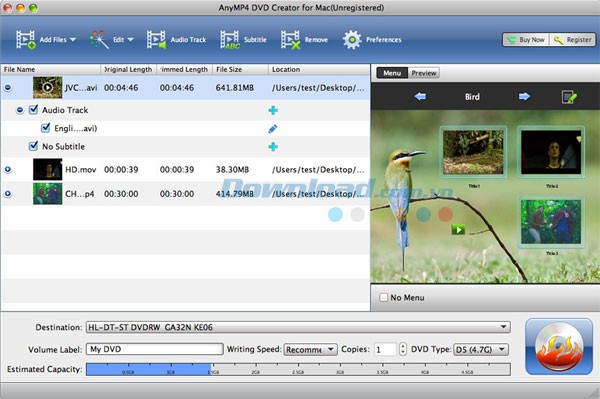Click the green play button in menu

tap(458, 229)
